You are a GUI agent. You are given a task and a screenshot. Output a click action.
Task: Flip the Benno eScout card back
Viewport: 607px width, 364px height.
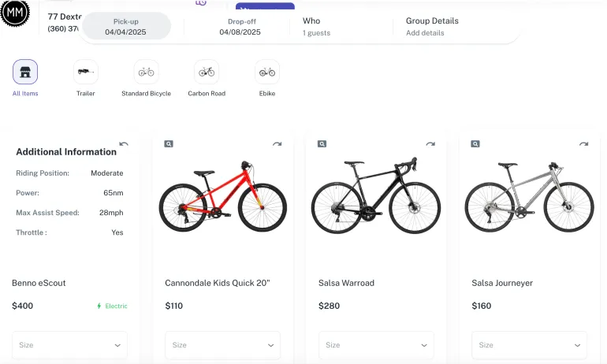124,144
